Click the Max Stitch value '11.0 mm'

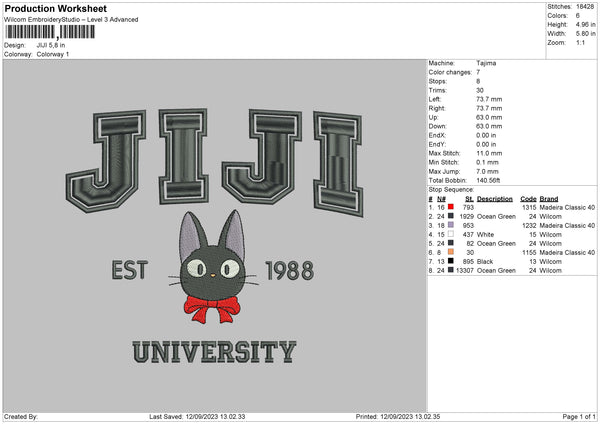click(x=489, y=153)
